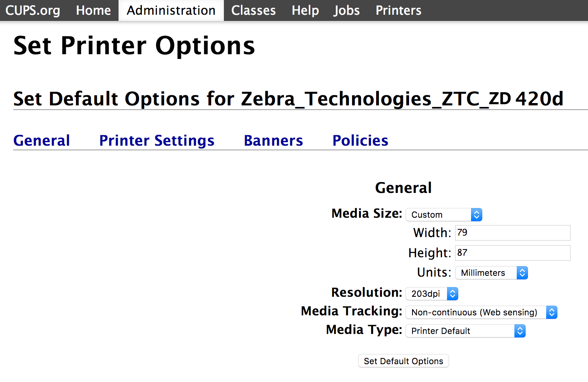Click Set Default Options button

coord(404,361)
